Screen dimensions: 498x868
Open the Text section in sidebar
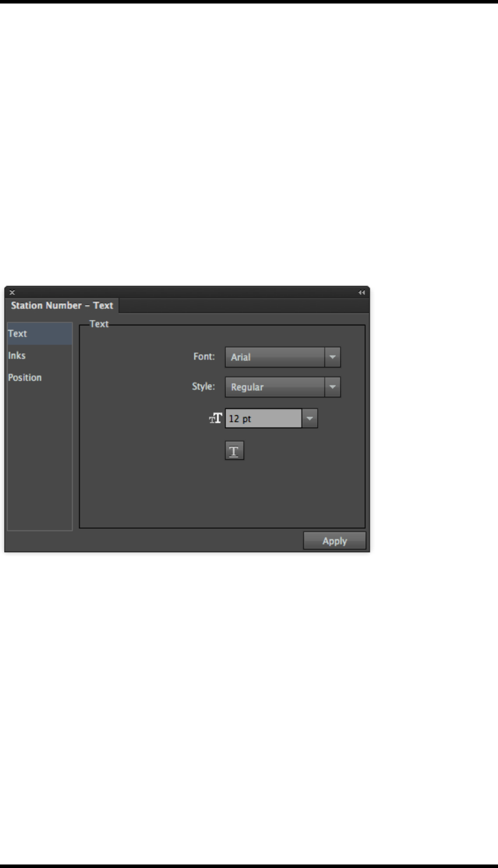pyautogui.click(x=40, y=333)
